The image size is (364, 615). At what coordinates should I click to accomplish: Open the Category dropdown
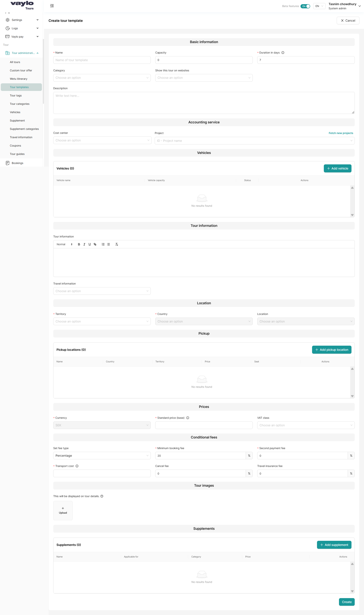tap(102, 78)
